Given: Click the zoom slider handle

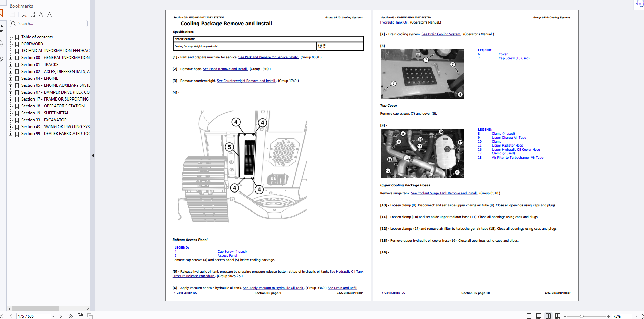Looking at the screenshot, I should tap(582, 316).
